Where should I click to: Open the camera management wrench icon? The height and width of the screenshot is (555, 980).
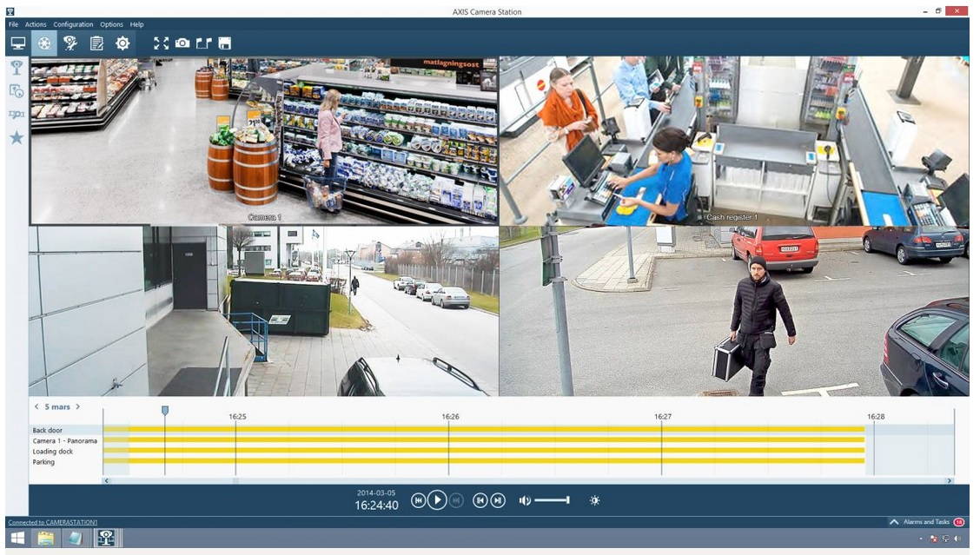pos(70,43)
